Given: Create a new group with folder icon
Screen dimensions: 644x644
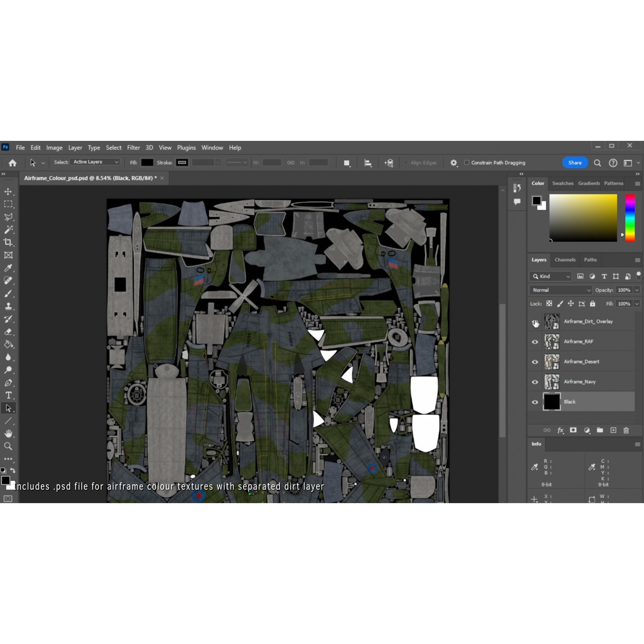Looking at the screenshot, I should pos(600,430).
